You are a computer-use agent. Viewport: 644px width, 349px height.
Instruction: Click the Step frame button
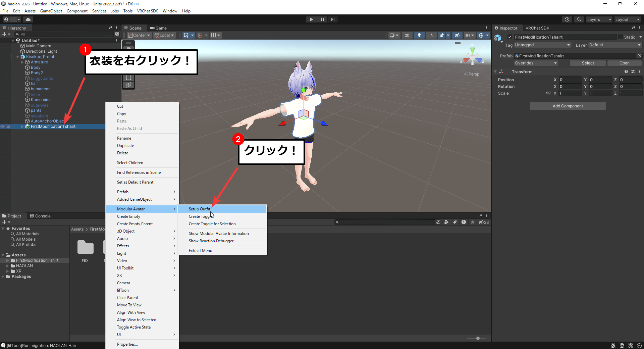[332, 19]
